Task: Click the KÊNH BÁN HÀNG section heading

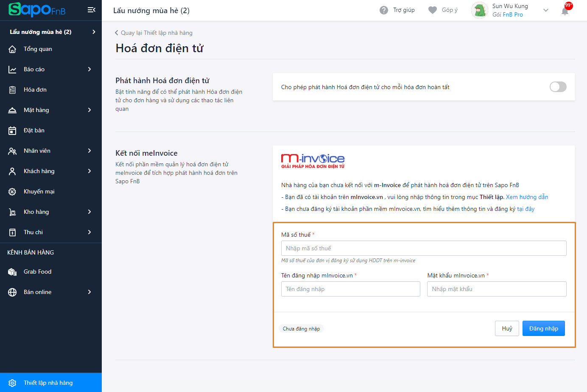Action: tap(31, 252)
